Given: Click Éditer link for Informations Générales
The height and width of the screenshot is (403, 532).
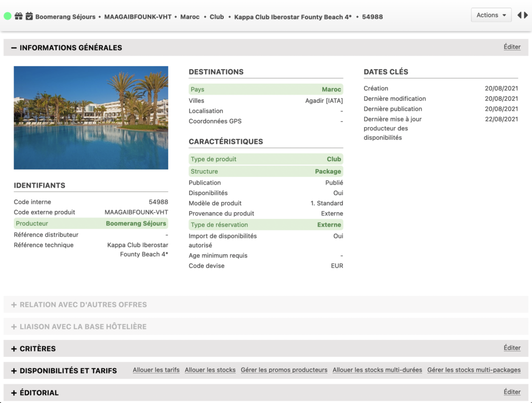Looking at the screenshot, I should [512, 47].
